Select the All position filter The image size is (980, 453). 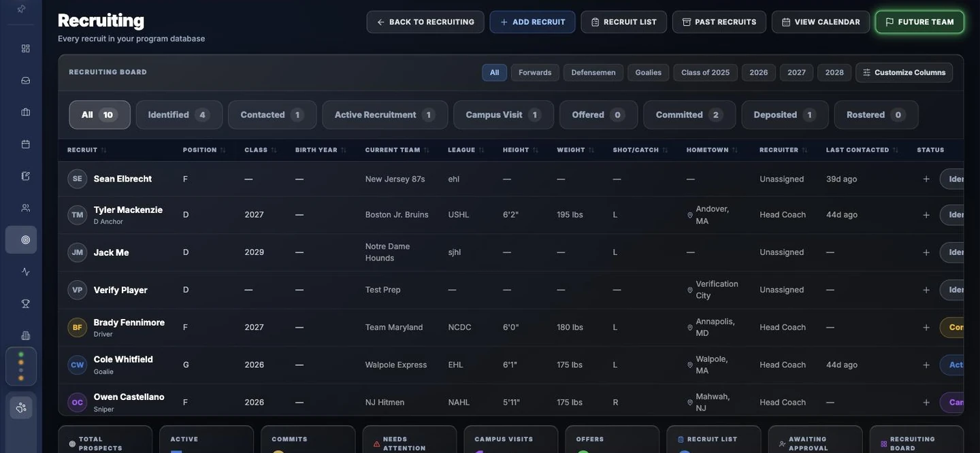pyautogui.click(x=494, y=73)
